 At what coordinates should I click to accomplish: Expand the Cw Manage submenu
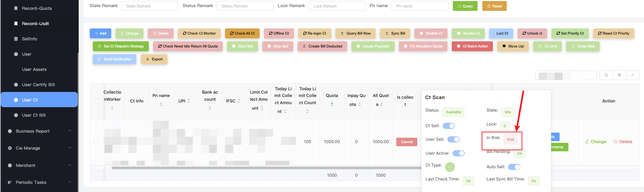click(x=39, y=148)
